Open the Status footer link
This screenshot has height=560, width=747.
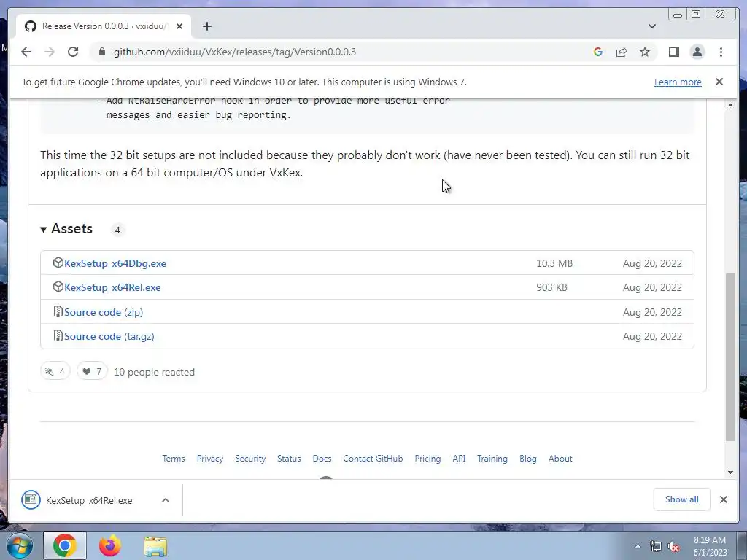click(x=289, y=459)
